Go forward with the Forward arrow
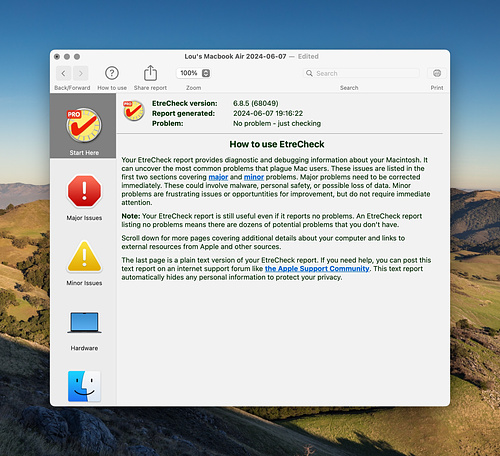The width and height of the screenshot is (500, 456). click(x=81, y=73)
